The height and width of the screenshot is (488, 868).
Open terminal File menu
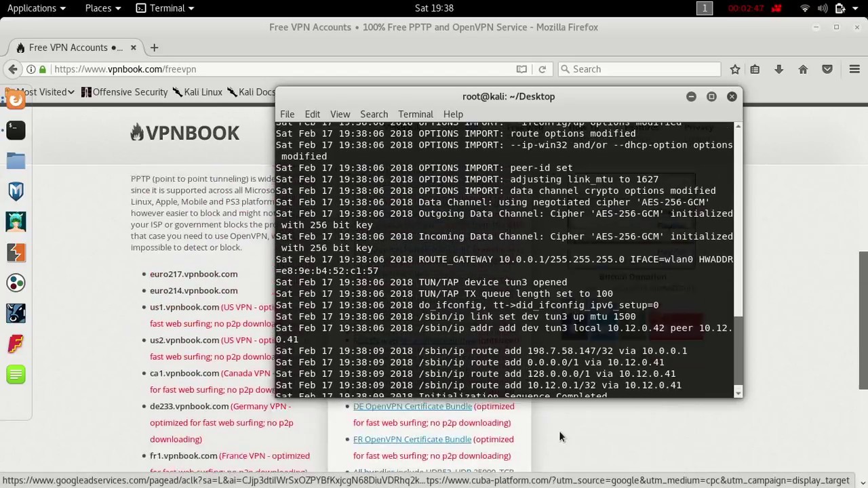[287, 115]
